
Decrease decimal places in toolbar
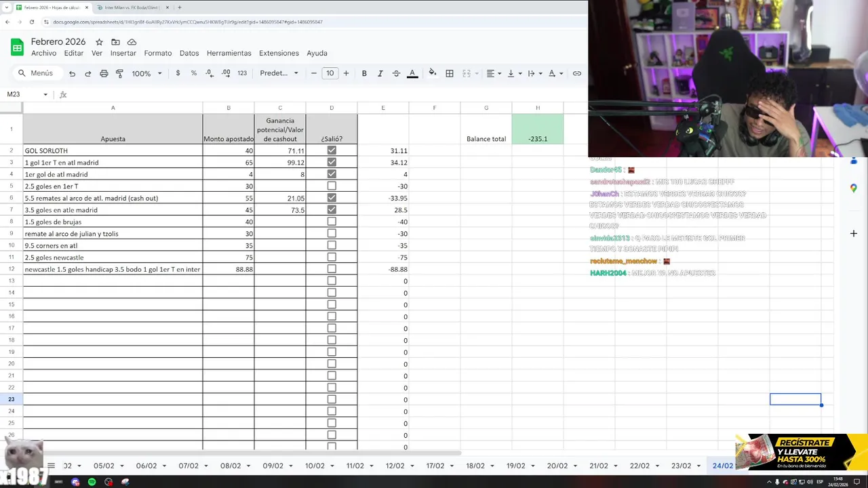(x=210, y=73)
